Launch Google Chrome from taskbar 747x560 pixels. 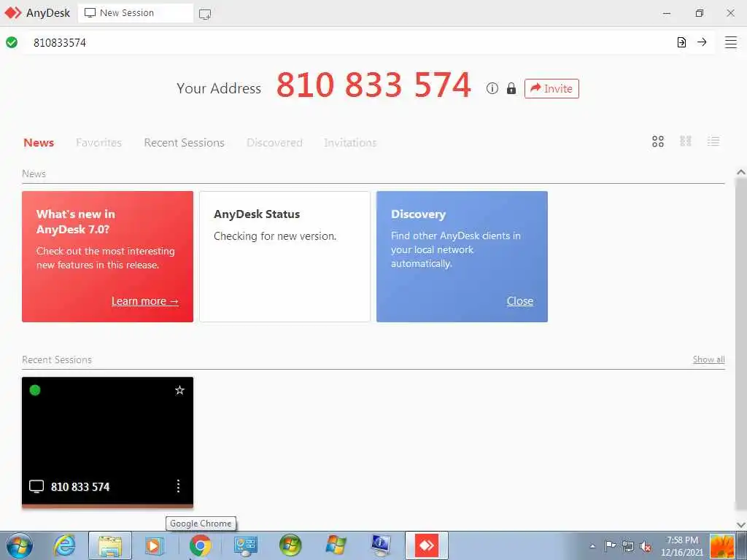point(200,545)
